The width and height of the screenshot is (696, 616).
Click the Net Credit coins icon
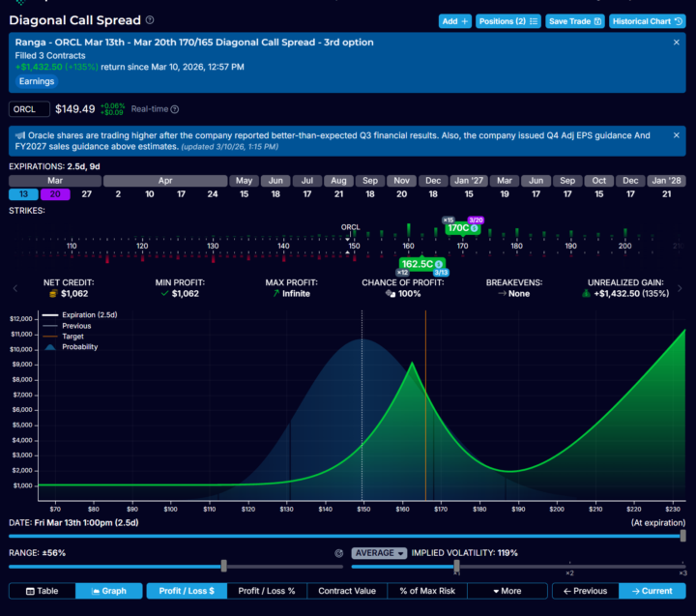(53, 294)
